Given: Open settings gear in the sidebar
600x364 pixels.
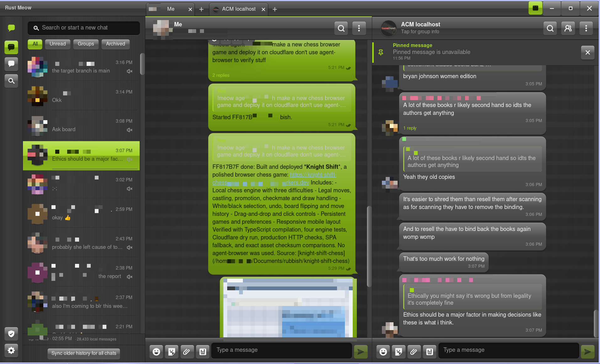Looking at the screenshot, I should pos(11,350).
